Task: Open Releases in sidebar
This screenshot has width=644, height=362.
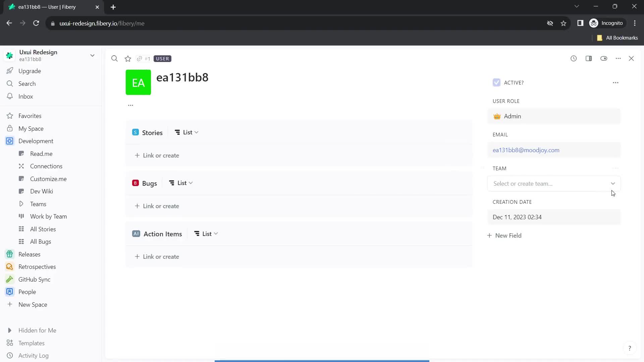Action: pos(29,254)
